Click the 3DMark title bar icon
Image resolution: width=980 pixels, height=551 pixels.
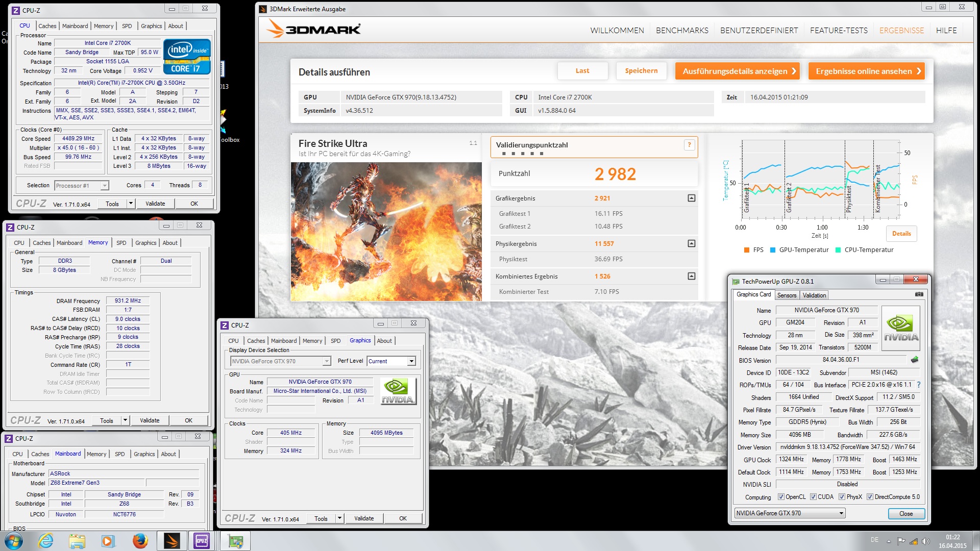[263, 9]
